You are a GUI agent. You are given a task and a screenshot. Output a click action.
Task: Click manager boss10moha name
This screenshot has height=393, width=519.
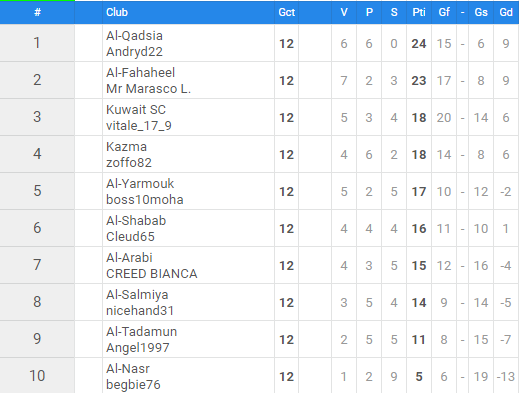point(145,200)
